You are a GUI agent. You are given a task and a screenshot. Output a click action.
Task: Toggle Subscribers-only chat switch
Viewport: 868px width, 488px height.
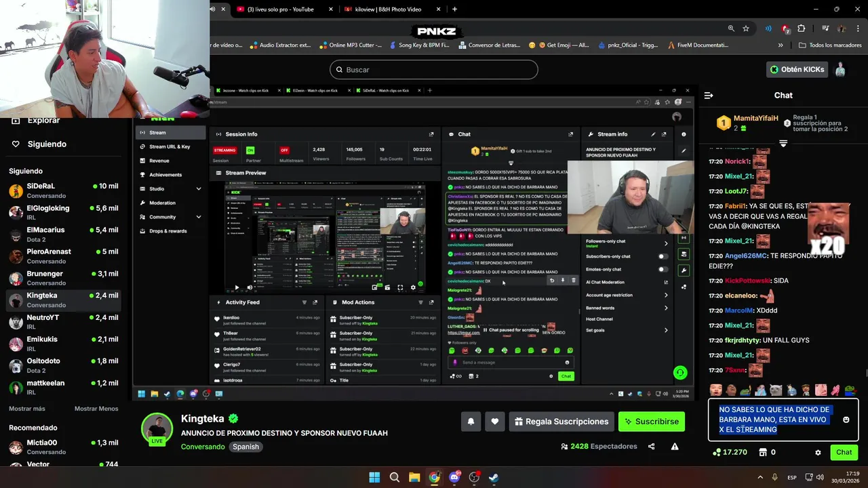(x=663, y=256)
